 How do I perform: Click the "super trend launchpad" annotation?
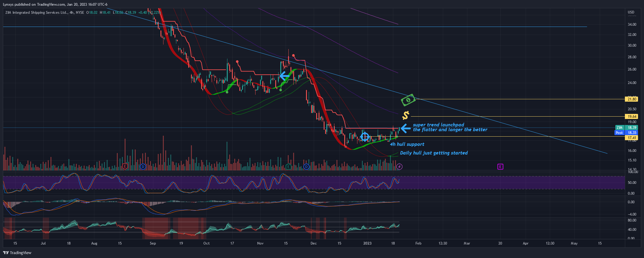click(438, 125)
